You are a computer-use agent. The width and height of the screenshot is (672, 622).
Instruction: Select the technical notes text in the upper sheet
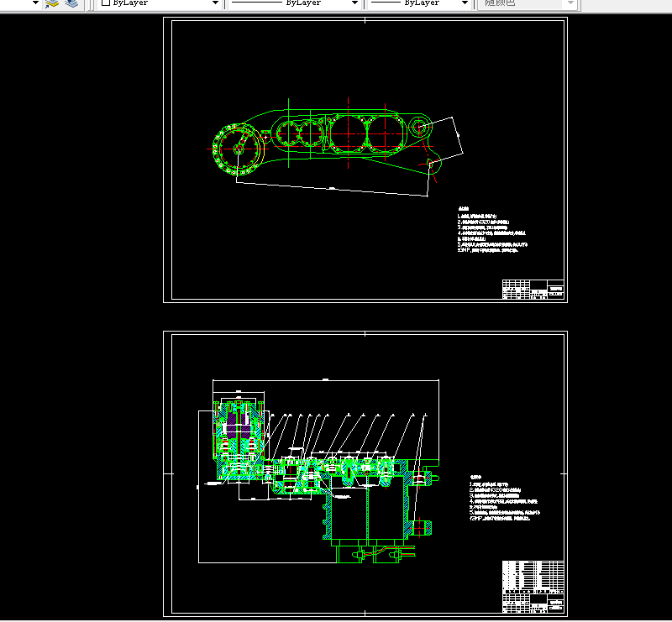[x=492, y=230]
